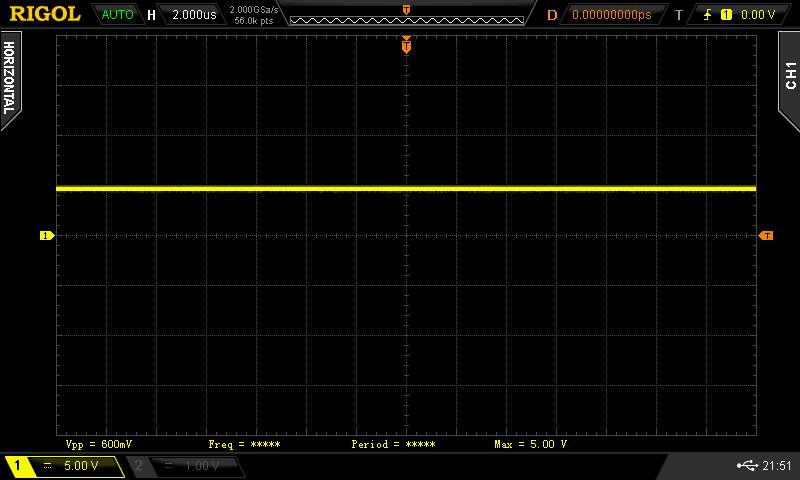Image resolution: width=800 pixels, height=480 pixels.
Task: Click the Max = 5.00 V measurement
Action: pos(530,443)
